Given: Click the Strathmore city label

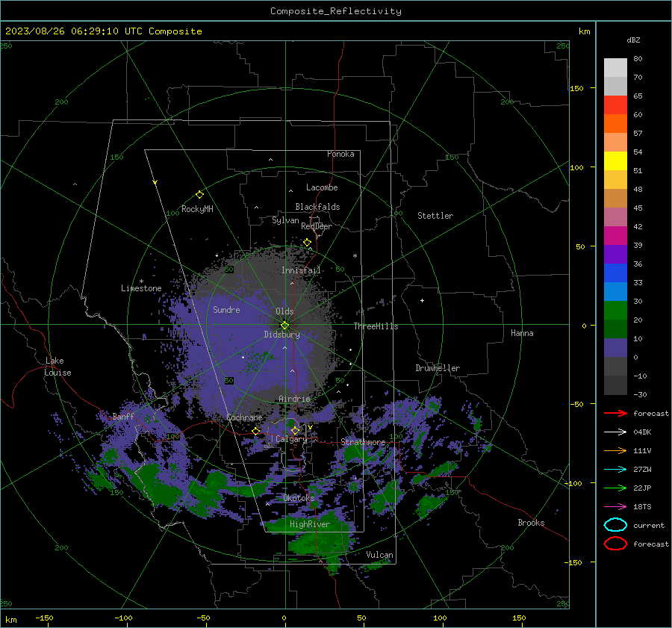Looking at the screenshot, I should [363, 442].
